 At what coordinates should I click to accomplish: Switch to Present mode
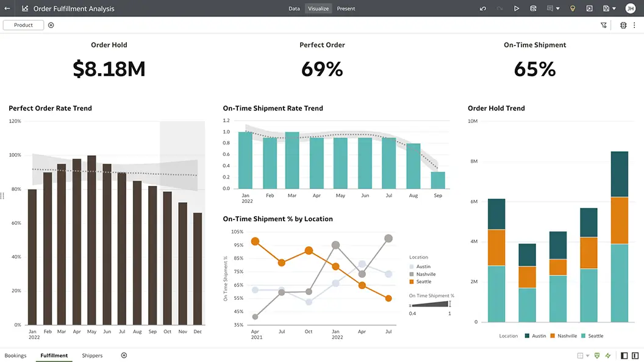(346, 9)
